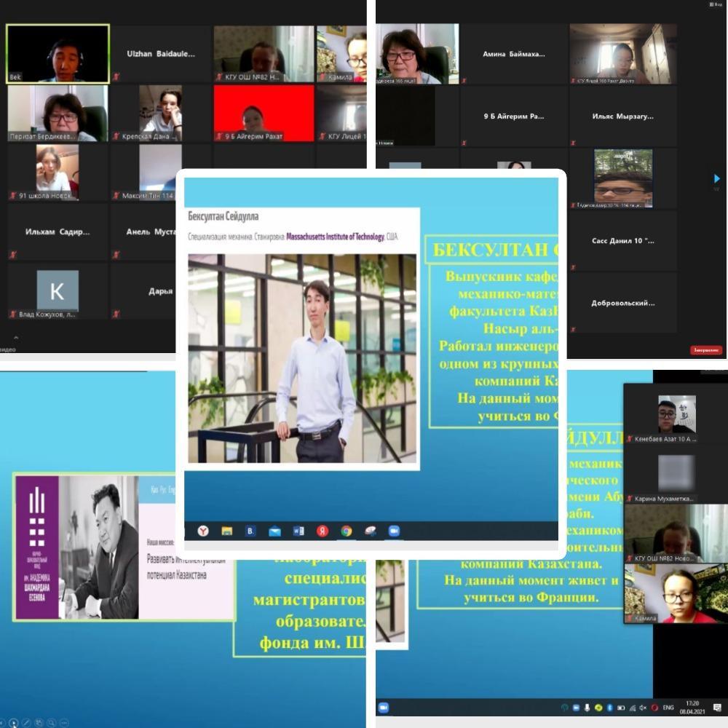The width and height of the screenshot is (728, 728).
Task: Go to next page of gallery participants
Action: (x=716, y=178)
